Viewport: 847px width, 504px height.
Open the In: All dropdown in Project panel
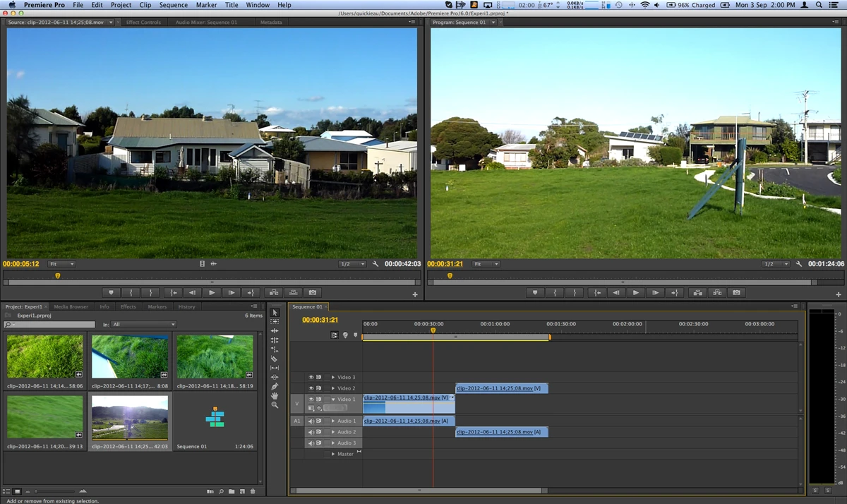[144, 325]
